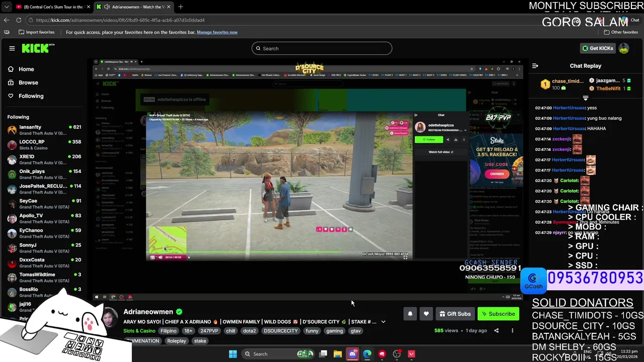
Task: Open File Explorer from taskbar
Action: tap(338, 354)
